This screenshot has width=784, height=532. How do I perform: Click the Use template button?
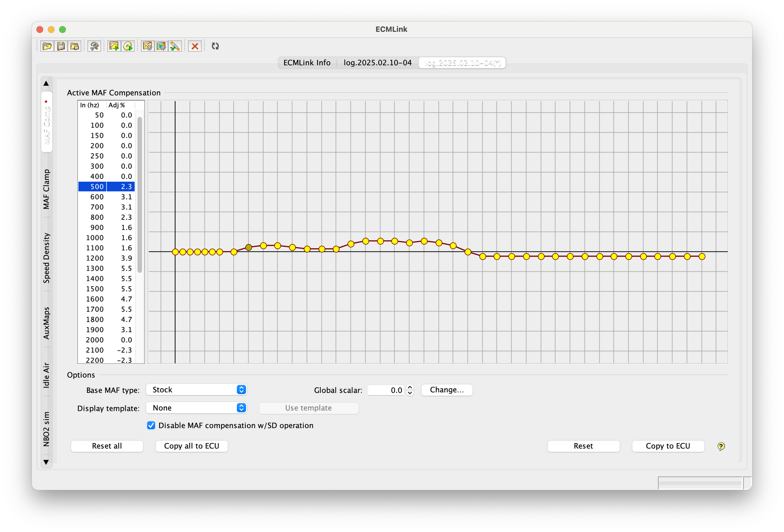(309, 408)
